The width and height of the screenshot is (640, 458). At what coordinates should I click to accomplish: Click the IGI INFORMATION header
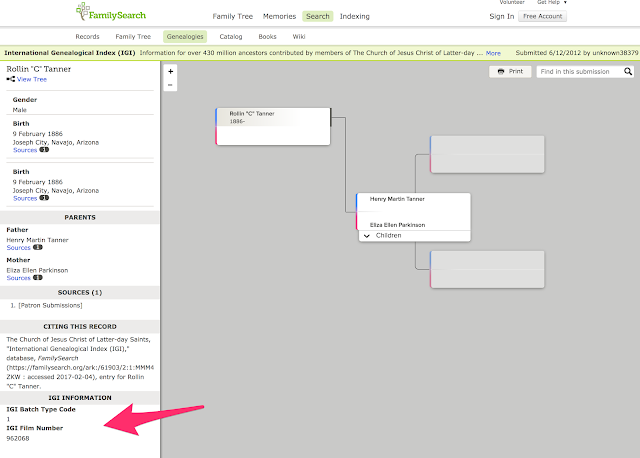pos(80,398)
